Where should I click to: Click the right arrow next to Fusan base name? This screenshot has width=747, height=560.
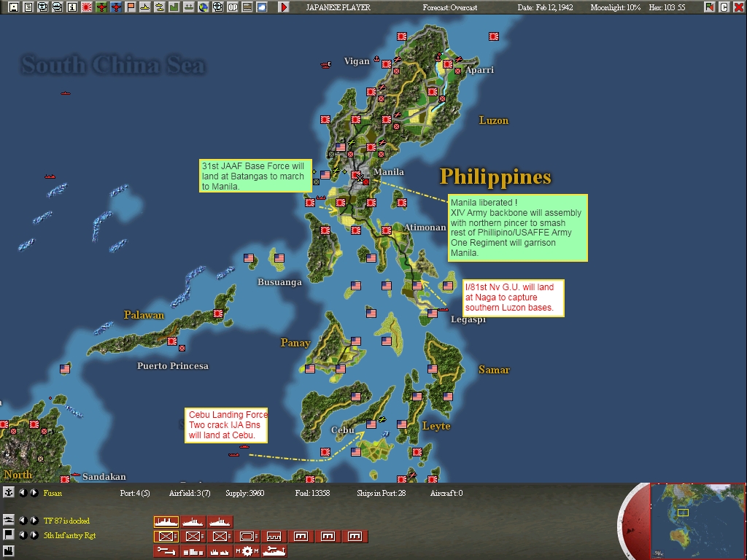point(34,493)
